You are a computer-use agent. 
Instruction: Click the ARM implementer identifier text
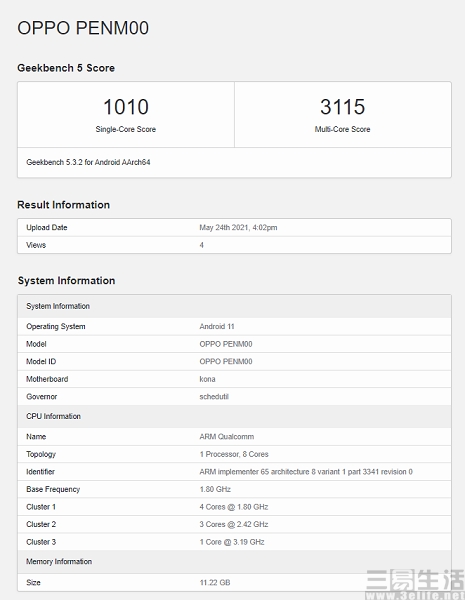coord(306,472)
